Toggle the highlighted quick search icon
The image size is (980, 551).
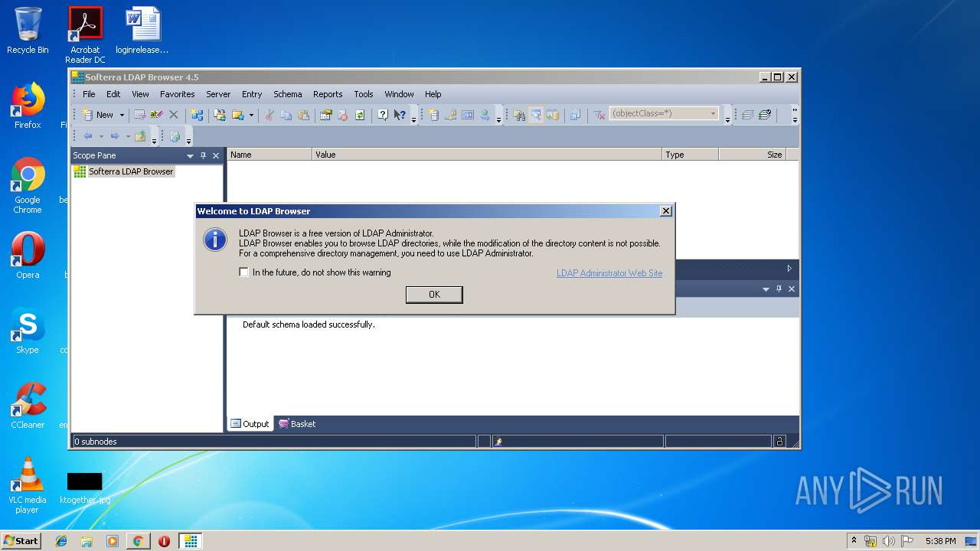536,115
